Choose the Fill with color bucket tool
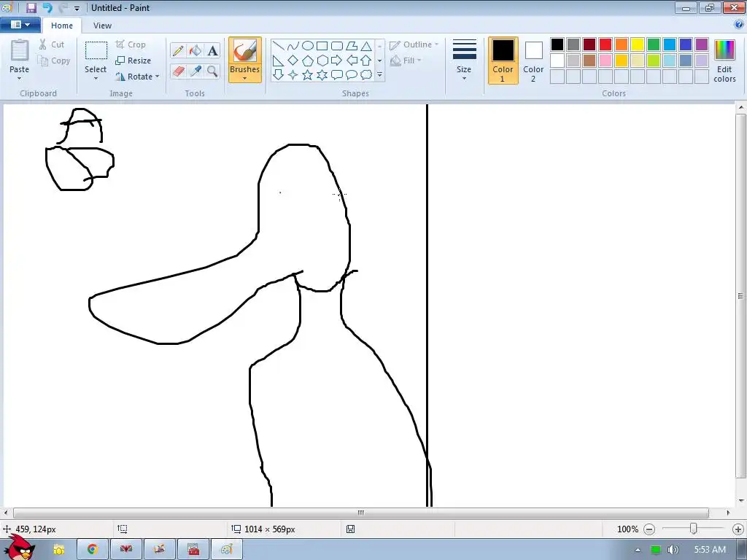Viewport: 747px width, 560px height. pos(196,50)
